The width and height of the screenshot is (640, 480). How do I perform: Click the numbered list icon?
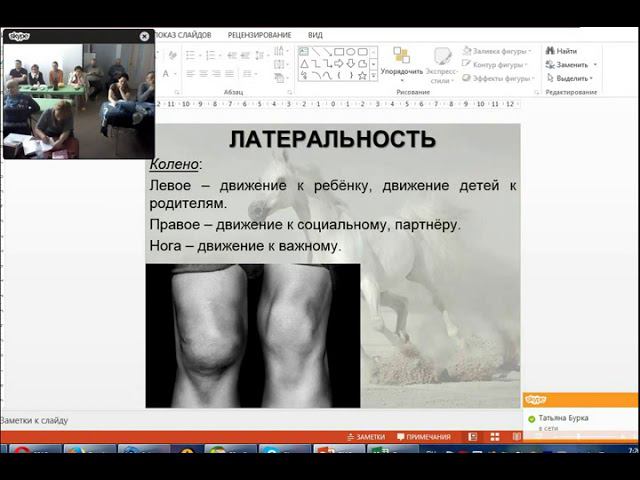pos(212,55)
